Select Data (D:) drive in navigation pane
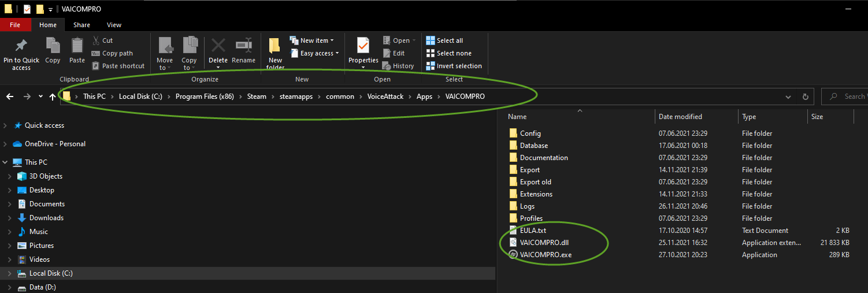The image size is (868, 293). click(x=42, y=287)
